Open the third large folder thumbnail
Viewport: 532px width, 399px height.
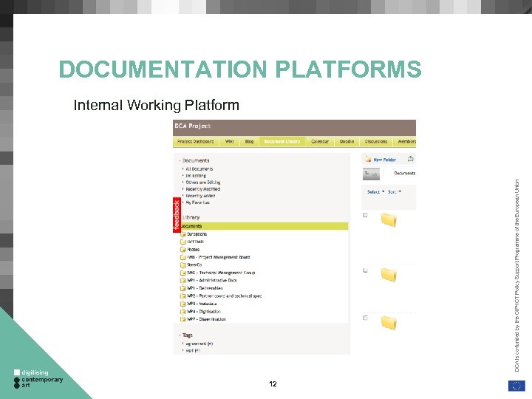click(389, 323)
